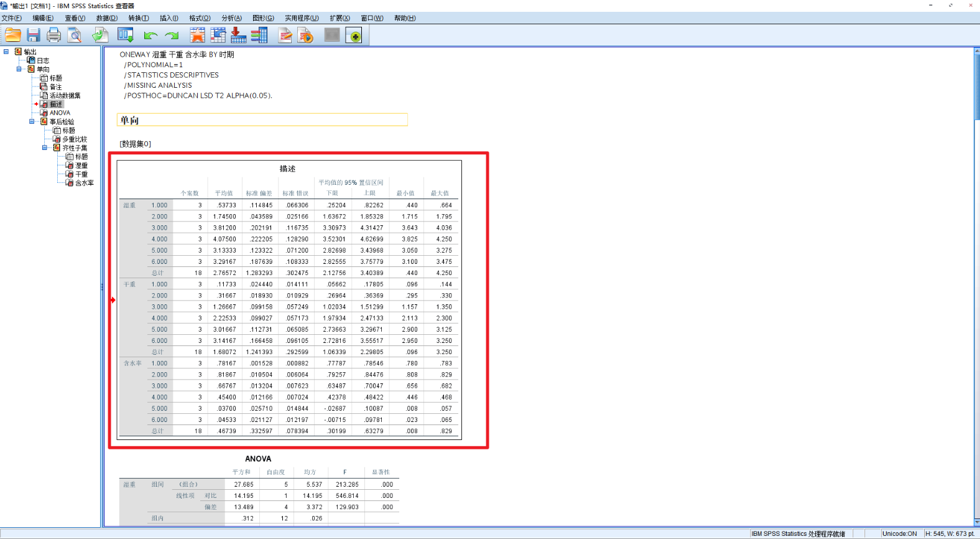Viewport: 980px width, 539px height.
Task: Select 备注 in the outline tree
Action: [x=56, y=87]
